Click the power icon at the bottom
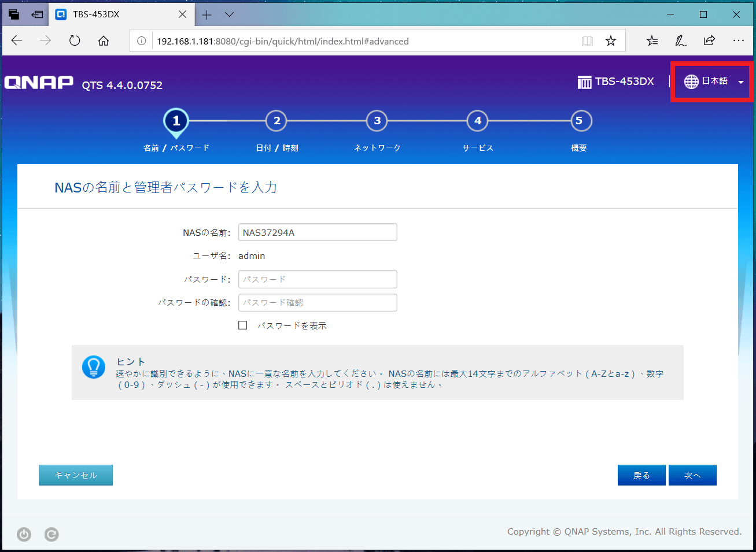Image resolution: width=756 pixels, height=552 pixels. click(24, 535)
